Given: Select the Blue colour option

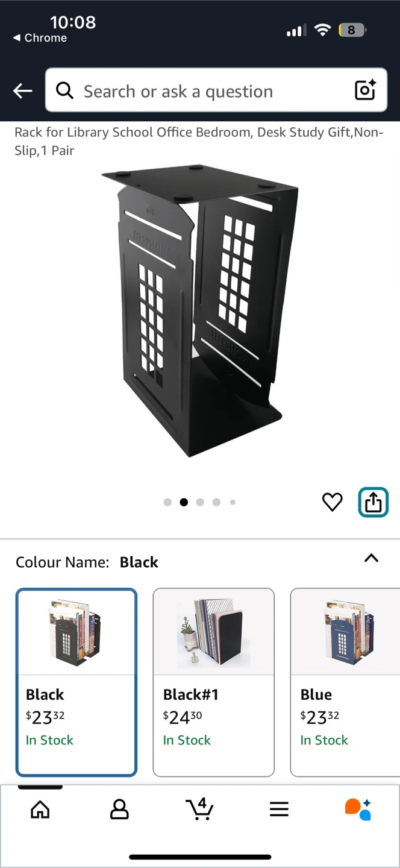Looking at the screenshot, I should tap(345, 682).
